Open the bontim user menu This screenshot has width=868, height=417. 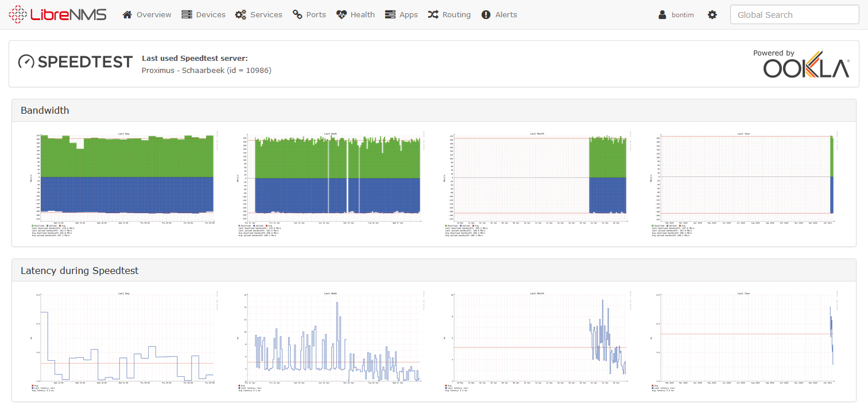coord(677,15)
